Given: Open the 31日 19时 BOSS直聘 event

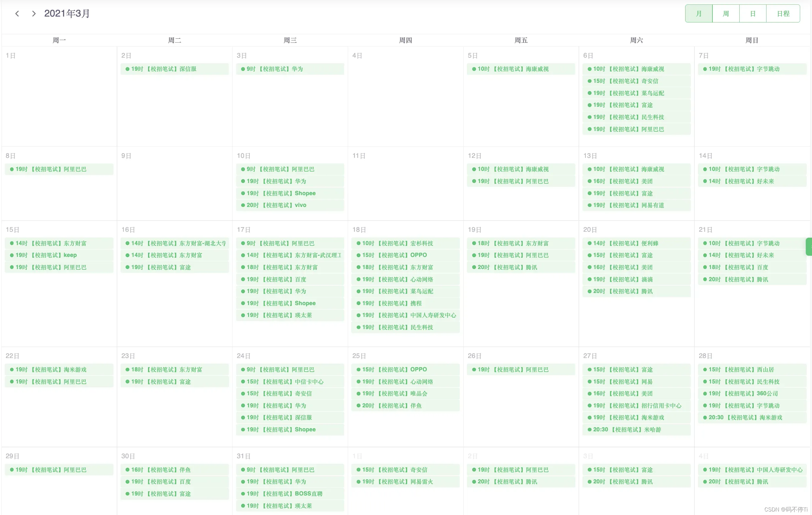Looking at the screenshot, I should [x=290, y=494].
